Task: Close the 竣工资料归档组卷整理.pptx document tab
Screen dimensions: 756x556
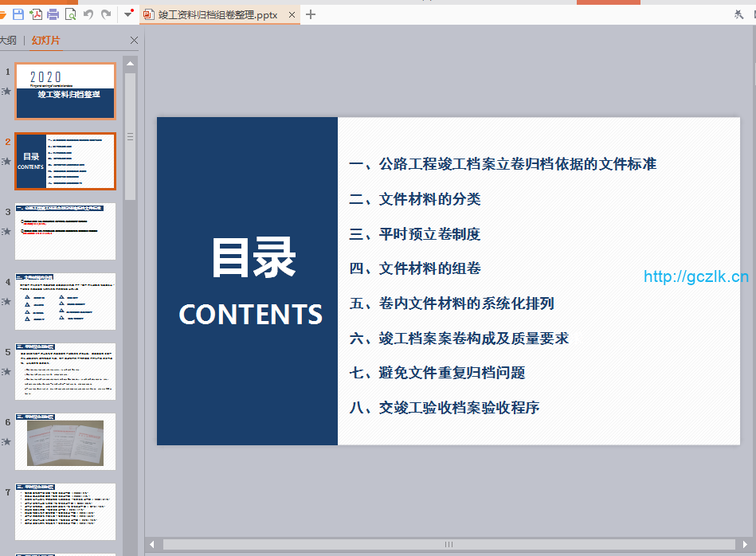Action: 292,14
